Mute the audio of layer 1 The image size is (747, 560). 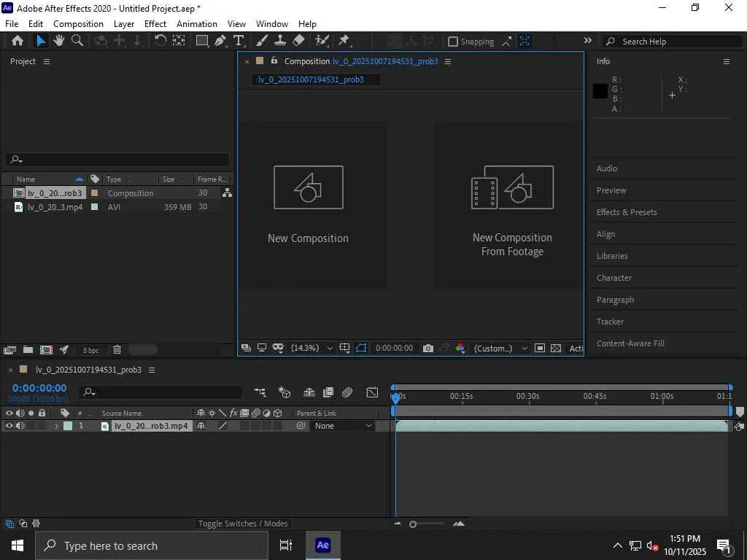(x=20, y=426)
